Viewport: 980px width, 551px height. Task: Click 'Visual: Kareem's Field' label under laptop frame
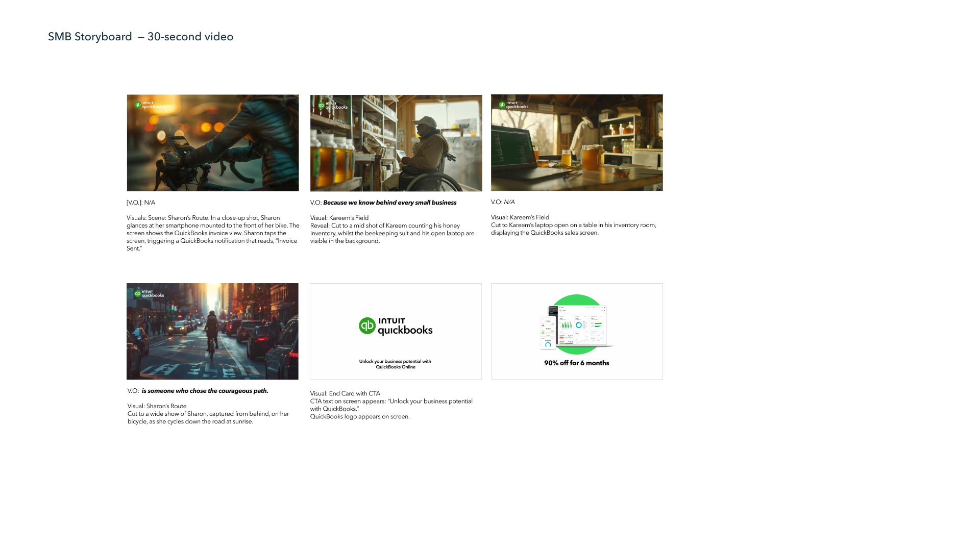tap(520, 217)
